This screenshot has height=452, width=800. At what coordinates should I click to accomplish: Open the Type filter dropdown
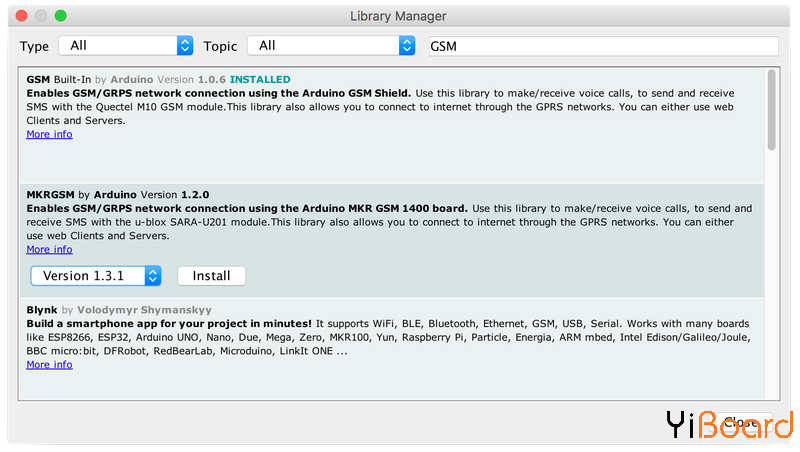coord(126,45)
